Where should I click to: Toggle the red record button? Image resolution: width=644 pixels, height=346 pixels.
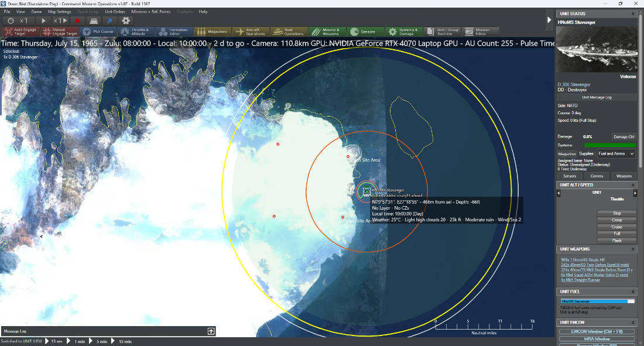pos(77,20)
